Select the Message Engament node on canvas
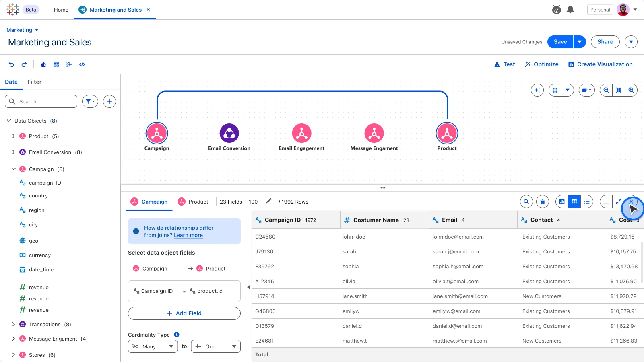Image resolution: width=644 pixels, height=362 pixels. pos(374,133)
